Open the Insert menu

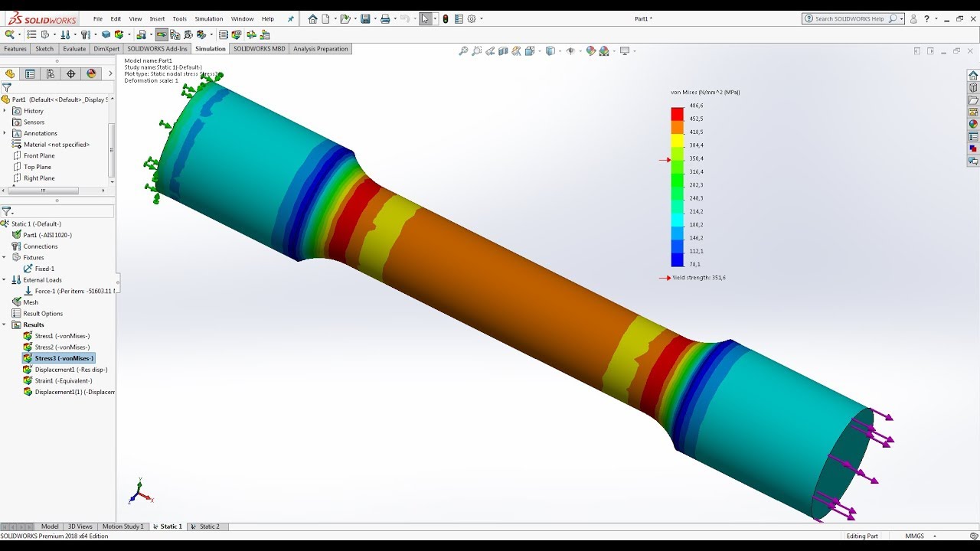coord(157,18)
